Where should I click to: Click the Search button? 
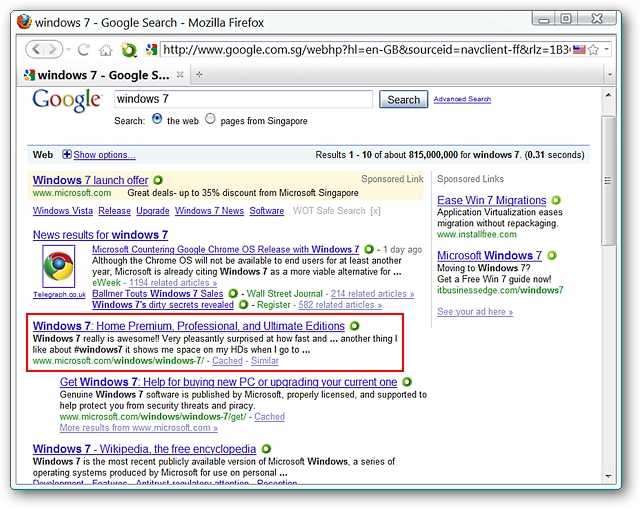[x=403, y=100]
